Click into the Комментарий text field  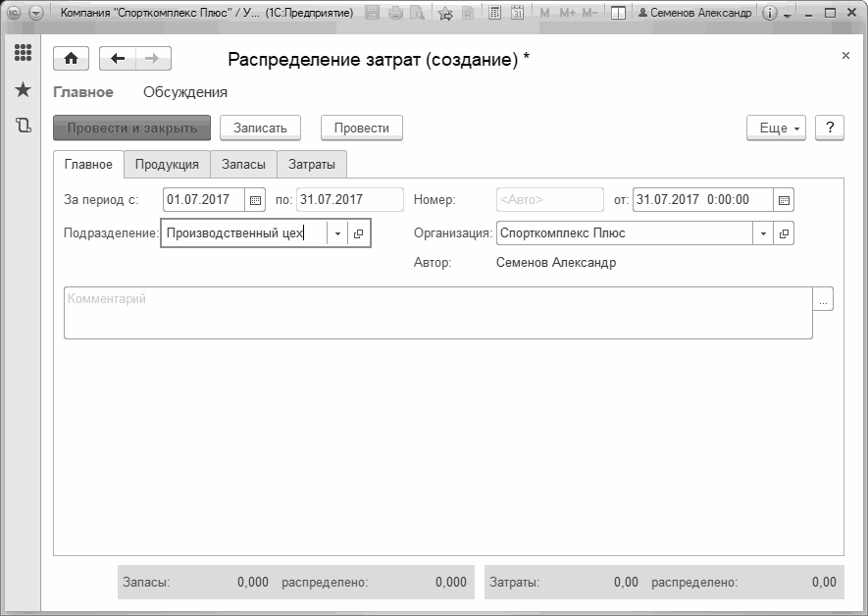pos(437,313)
